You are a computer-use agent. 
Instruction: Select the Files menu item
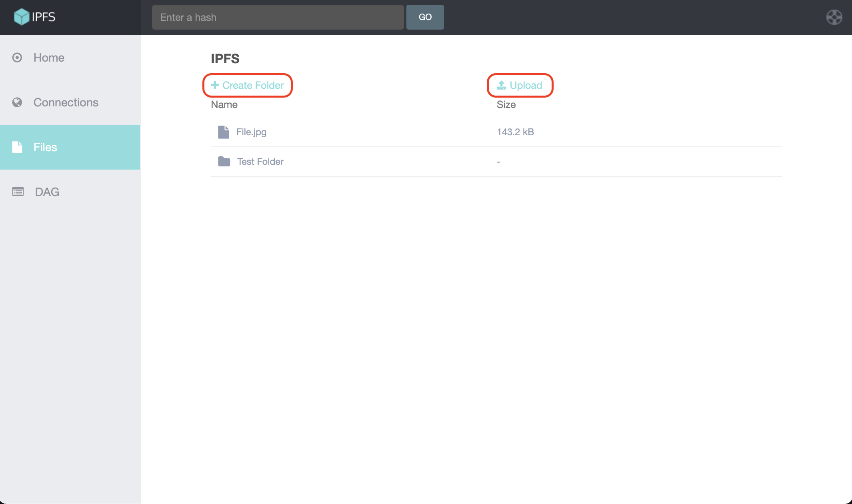[x=70, y=147]
